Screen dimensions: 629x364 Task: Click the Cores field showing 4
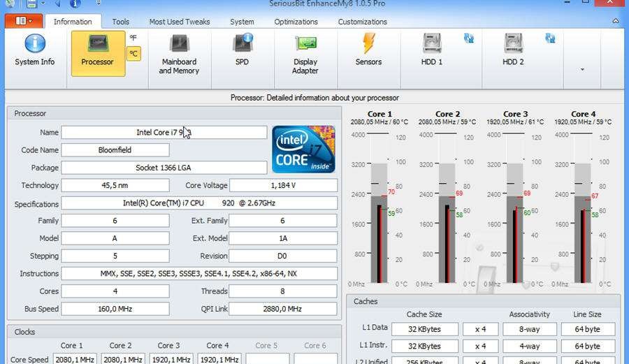point(115,291)
